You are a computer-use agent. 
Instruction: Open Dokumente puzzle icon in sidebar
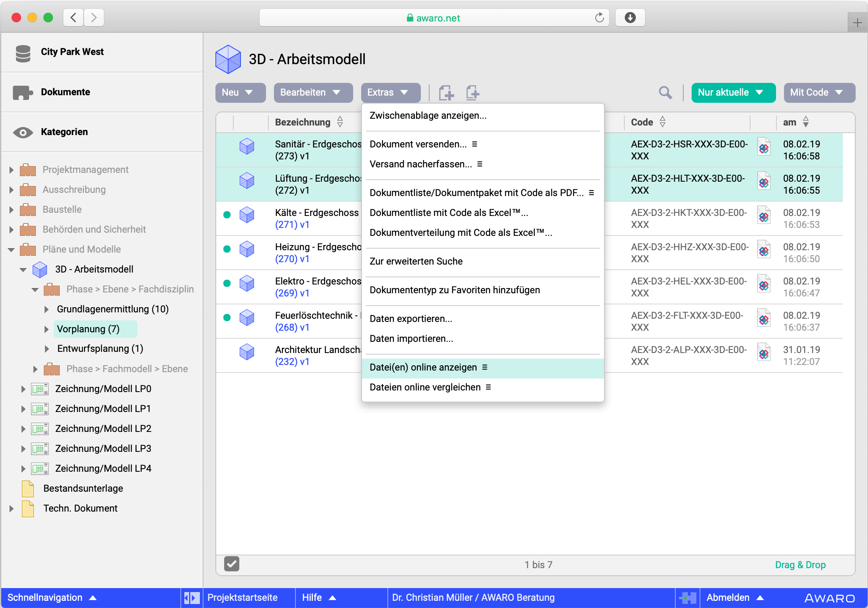point(23,92)
